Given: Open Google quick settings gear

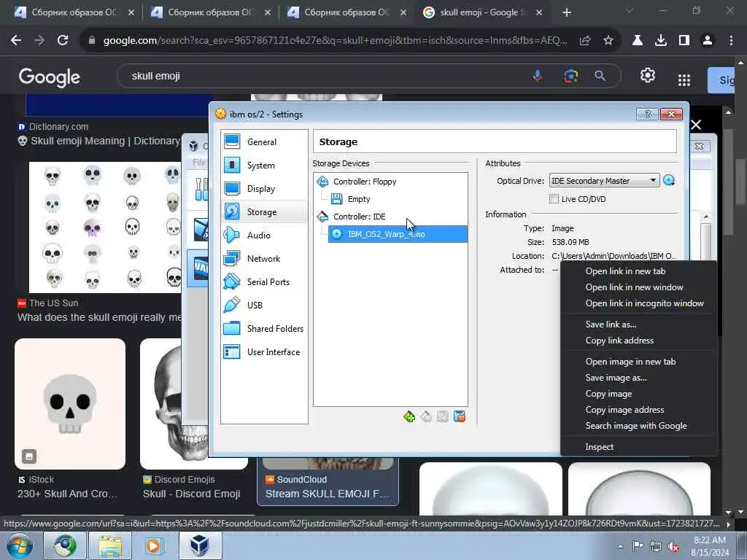Looking at the screenshot, I should tap(648, 75).
